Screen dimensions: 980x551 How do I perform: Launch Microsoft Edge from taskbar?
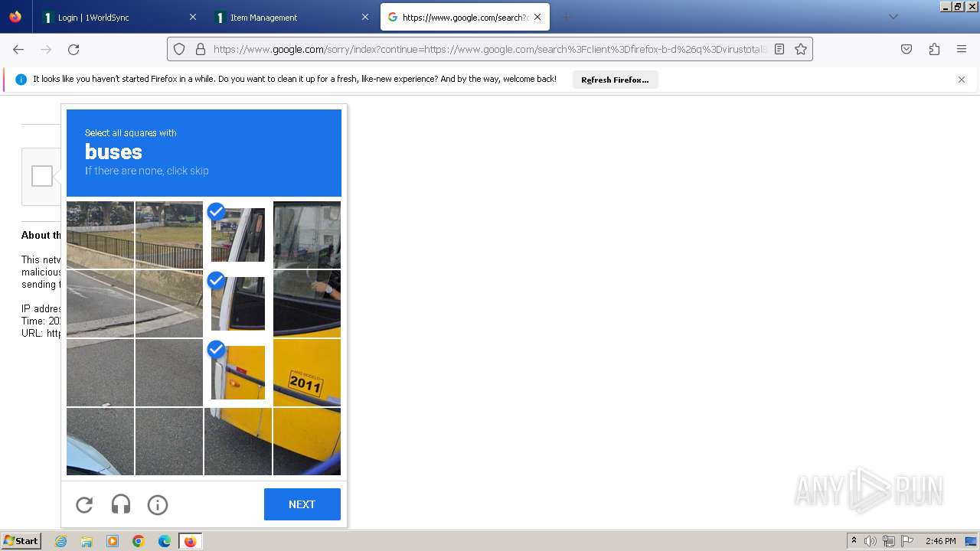165,541
